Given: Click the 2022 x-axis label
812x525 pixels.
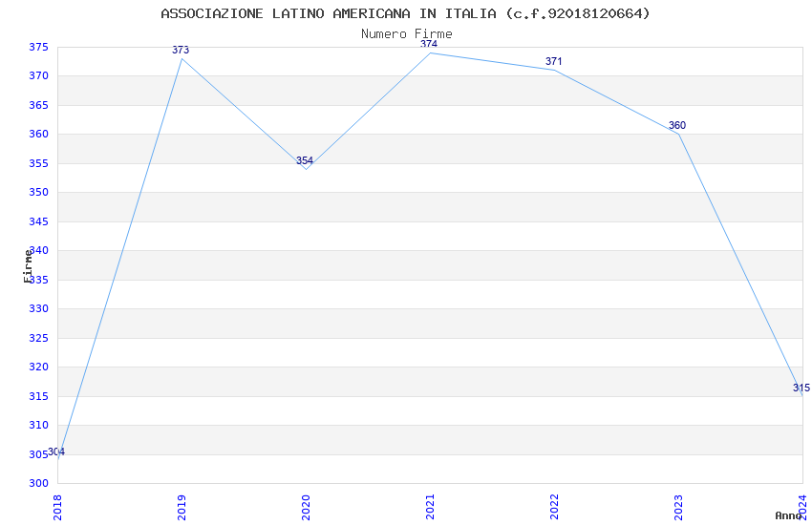Looking at the screenshot, I should coord(555,508).
